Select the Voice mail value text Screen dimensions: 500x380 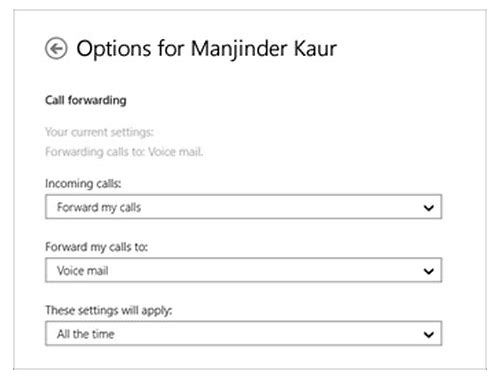[83, 271]
